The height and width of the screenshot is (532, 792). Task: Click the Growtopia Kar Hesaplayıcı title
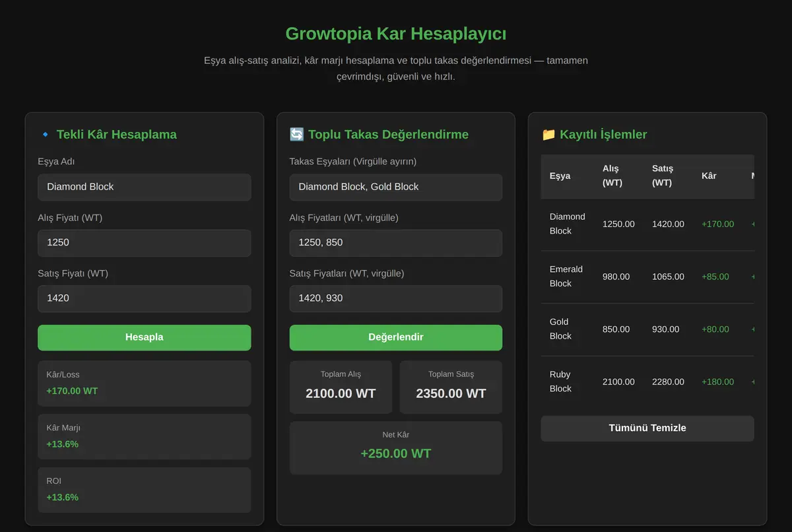(396, 34)
